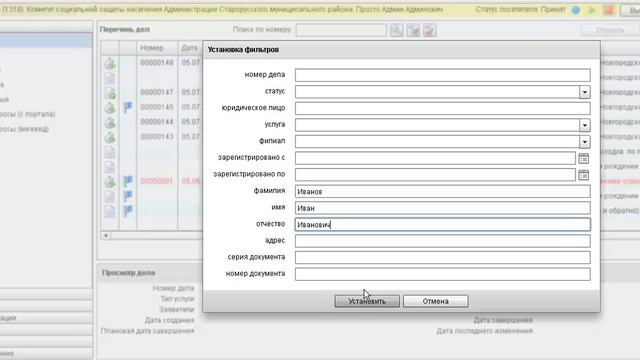Click the серия документа input field

coord(442,258)
